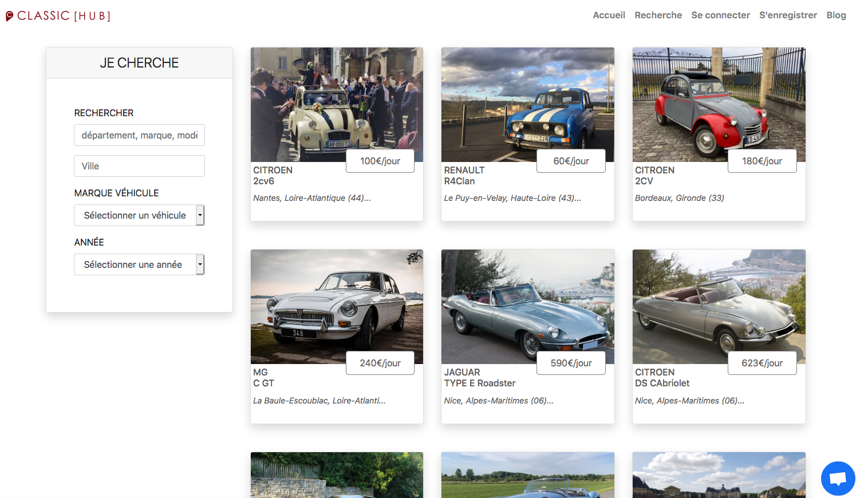The height and width of the screenshot is (498, 868).
Task: Click the CITROEN 2CV title
Action: (654, 176)
